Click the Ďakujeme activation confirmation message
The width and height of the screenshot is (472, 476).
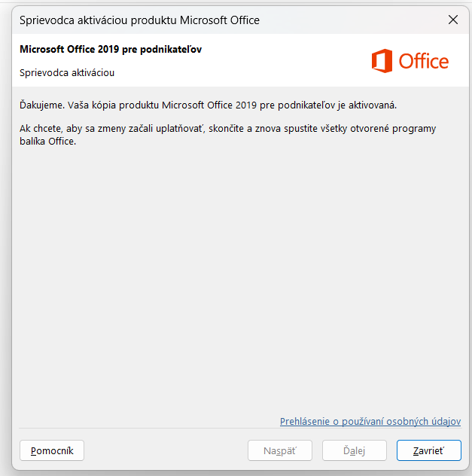[208, 105]
